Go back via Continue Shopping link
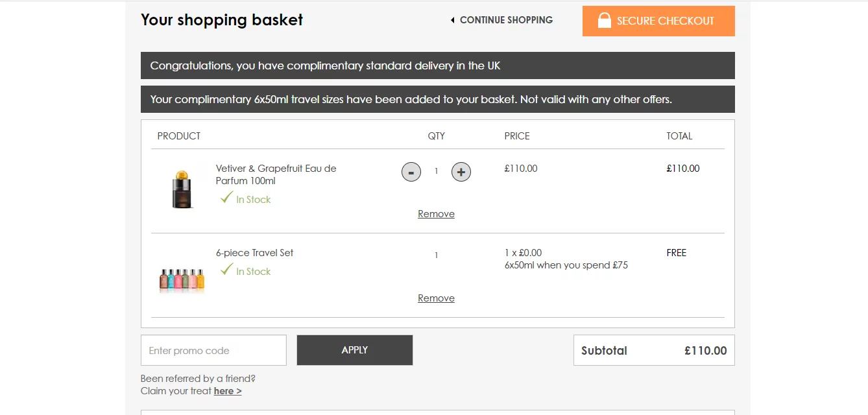 click(x=506, y=20)
